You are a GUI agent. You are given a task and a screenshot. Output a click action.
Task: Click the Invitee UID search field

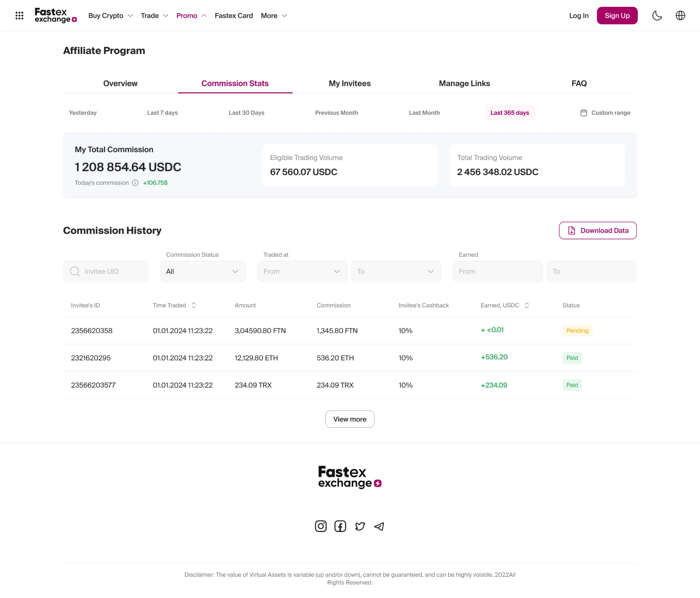tap(106, 271)
